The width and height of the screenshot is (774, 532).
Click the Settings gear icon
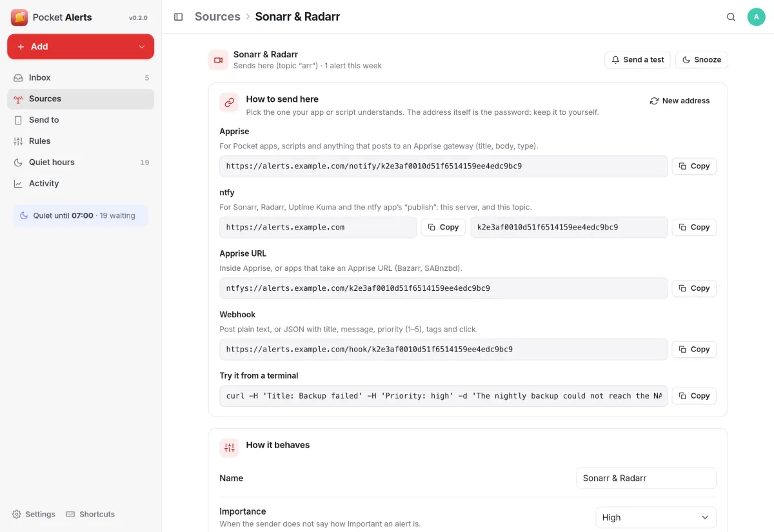17,514
